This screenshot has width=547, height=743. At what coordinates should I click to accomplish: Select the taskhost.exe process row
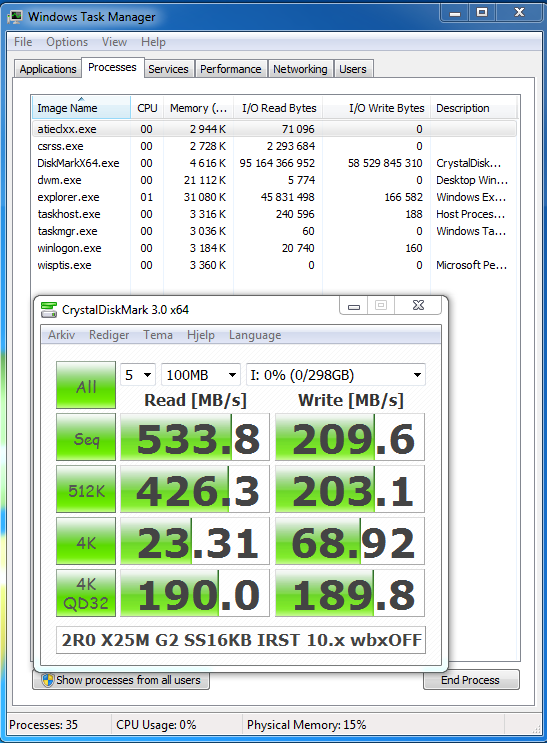[x=274, y=214]
